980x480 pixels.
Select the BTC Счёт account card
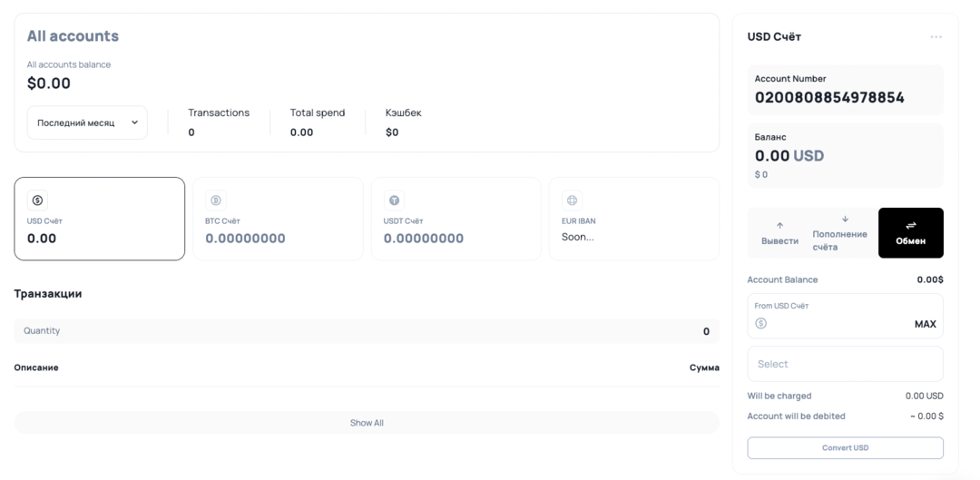[278, 219]
